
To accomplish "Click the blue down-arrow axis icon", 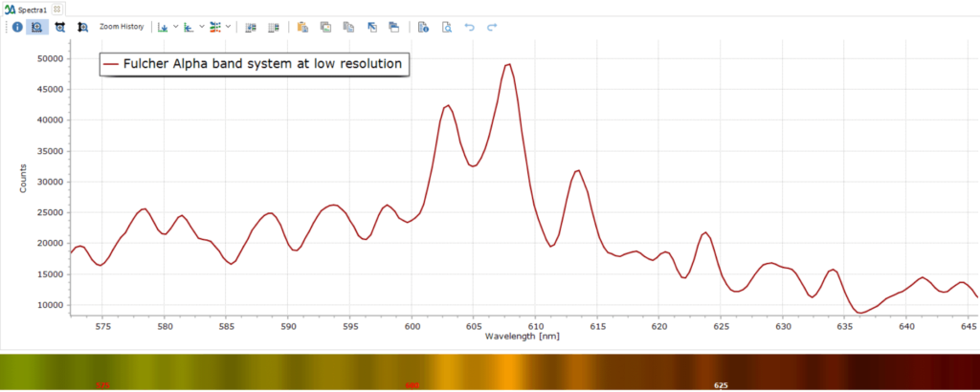I will [x=163, y=27].
